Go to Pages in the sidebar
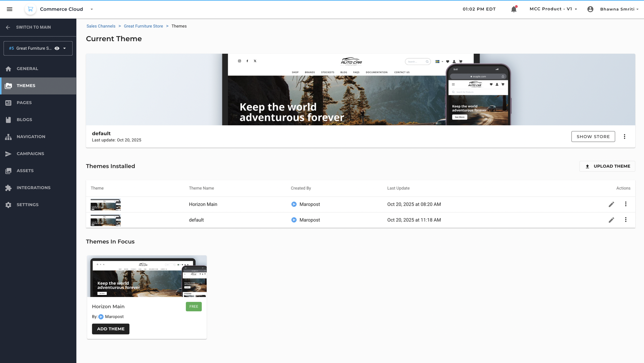The image size is (644, 363). (24, 103)
